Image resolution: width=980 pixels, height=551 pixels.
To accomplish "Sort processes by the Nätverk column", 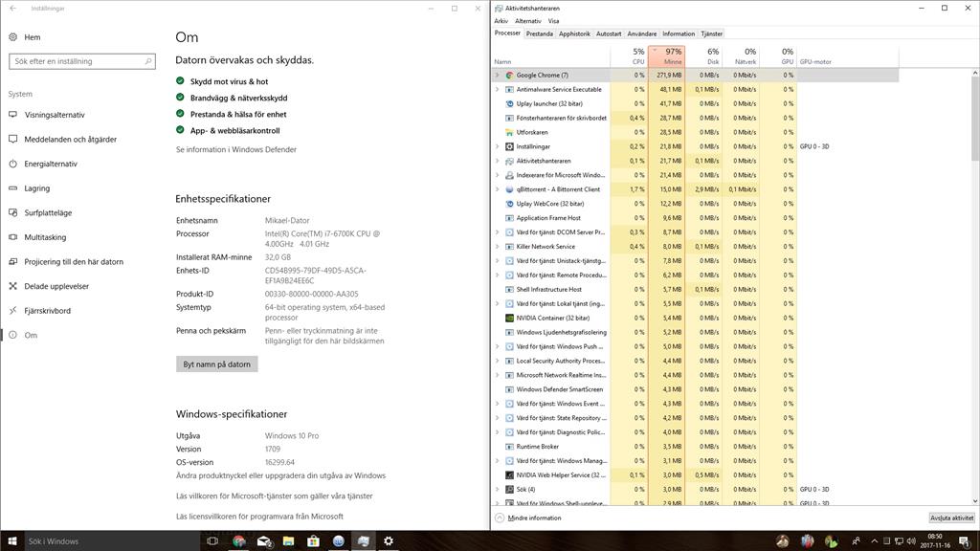I will [x=742, y=56].
